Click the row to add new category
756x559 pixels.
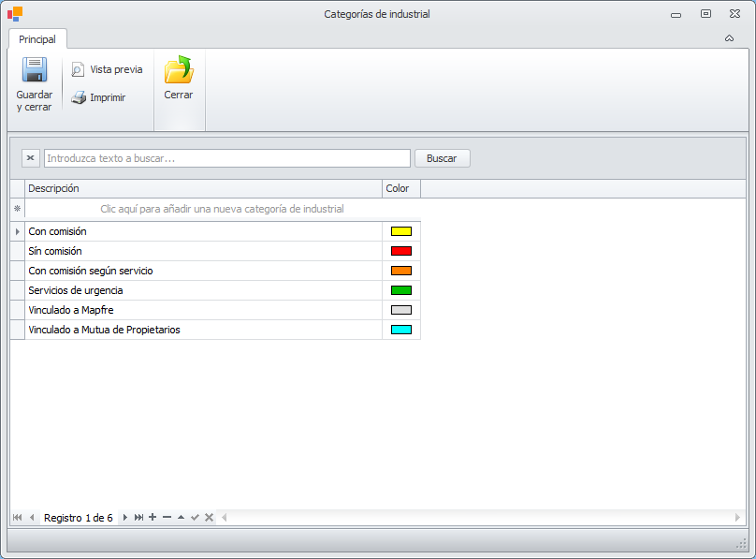(x=223, y=209)
